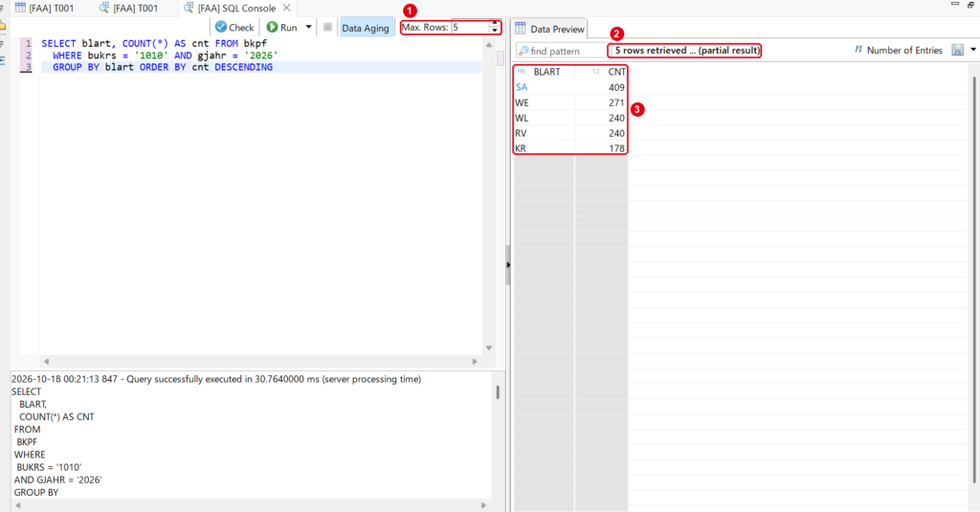Select the RV document type cell
Screen dimensions: 980x512
pos(544,133)
